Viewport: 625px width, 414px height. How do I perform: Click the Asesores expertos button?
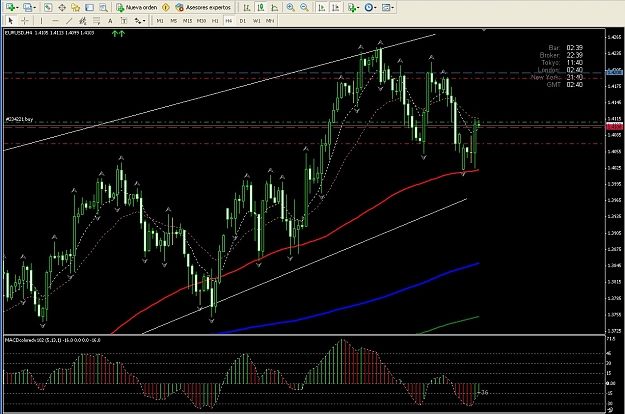pyautogui.click(x=203, y=7)
